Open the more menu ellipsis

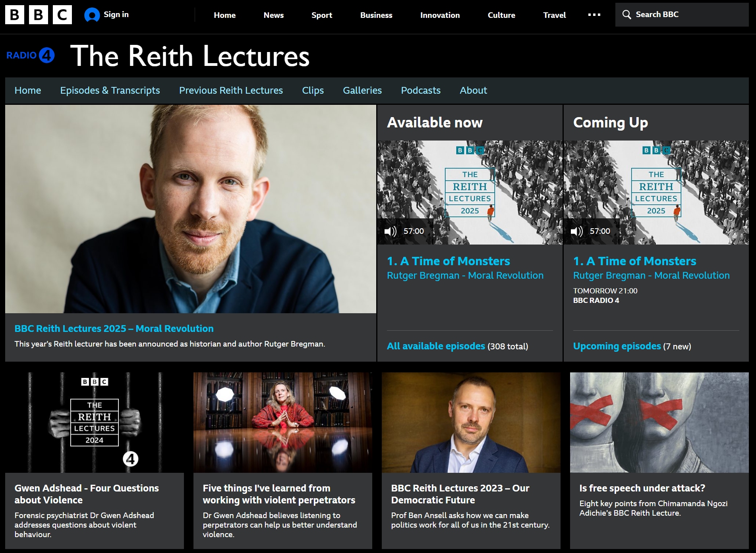(x=594, y=15)
